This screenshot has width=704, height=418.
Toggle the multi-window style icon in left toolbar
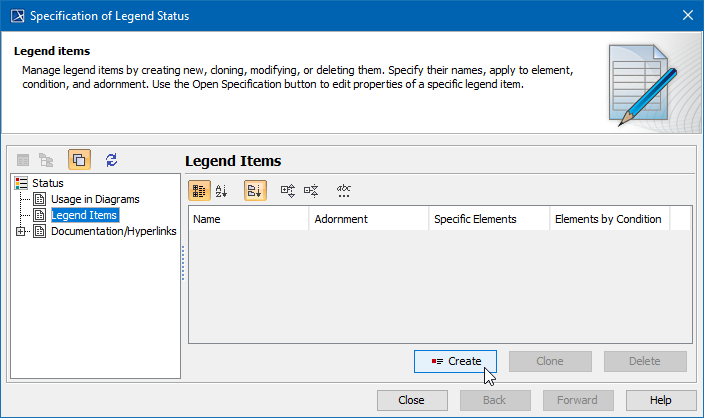[79, 160]
